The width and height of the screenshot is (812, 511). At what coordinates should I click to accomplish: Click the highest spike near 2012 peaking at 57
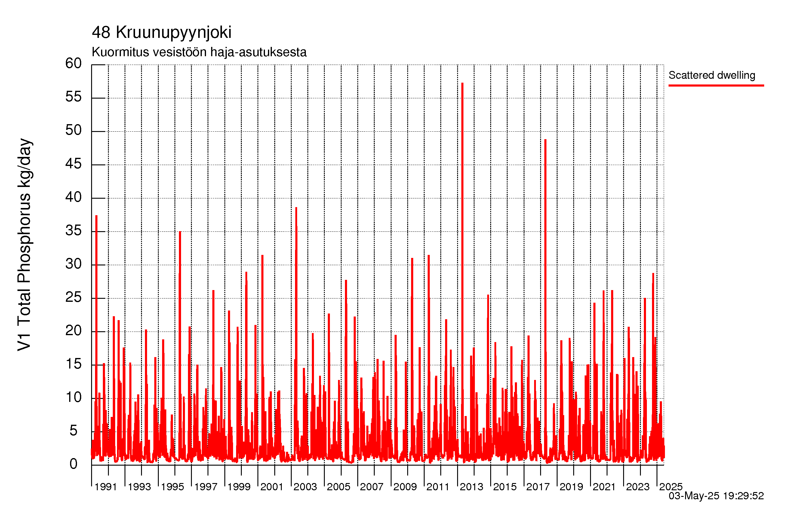[x=462, y=270]
